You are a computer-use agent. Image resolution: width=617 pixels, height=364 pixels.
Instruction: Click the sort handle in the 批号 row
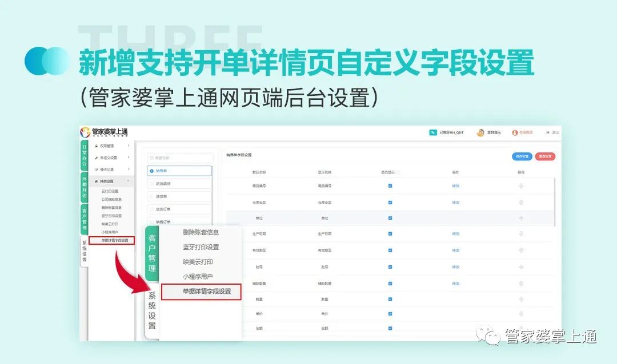pyautogui.click(x=521, y=267)
